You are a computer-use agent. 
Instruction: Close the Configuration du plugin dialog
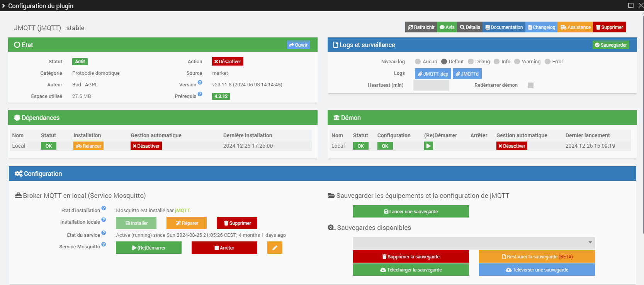641,5
